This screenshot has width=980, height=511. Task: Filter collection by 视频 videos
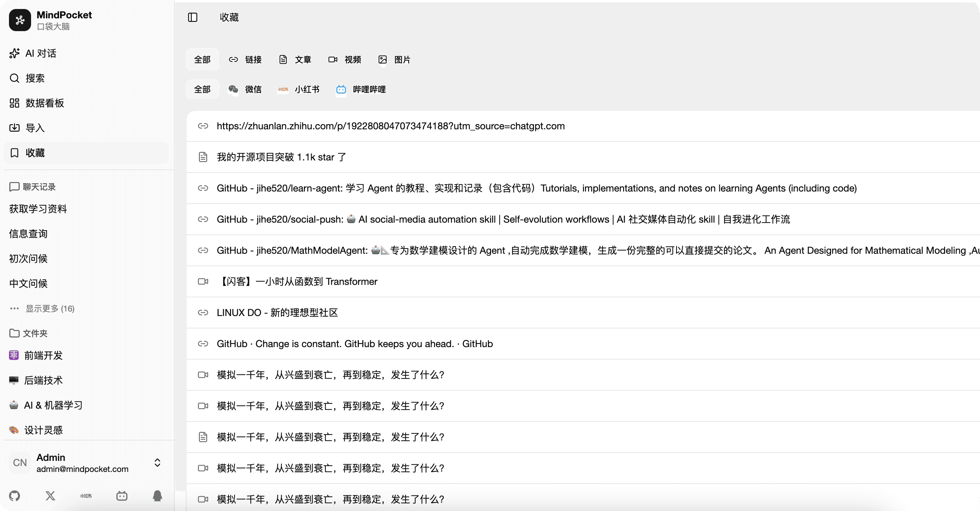pyautogui.click(x=344, y=59)
